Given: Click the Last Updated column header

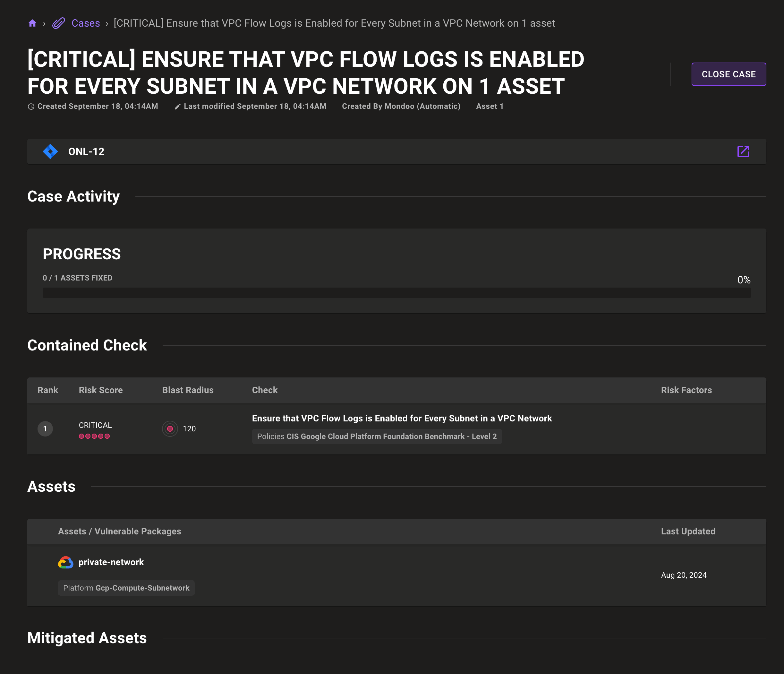Looking at the screenshot, I should click(x=687, y=531).
